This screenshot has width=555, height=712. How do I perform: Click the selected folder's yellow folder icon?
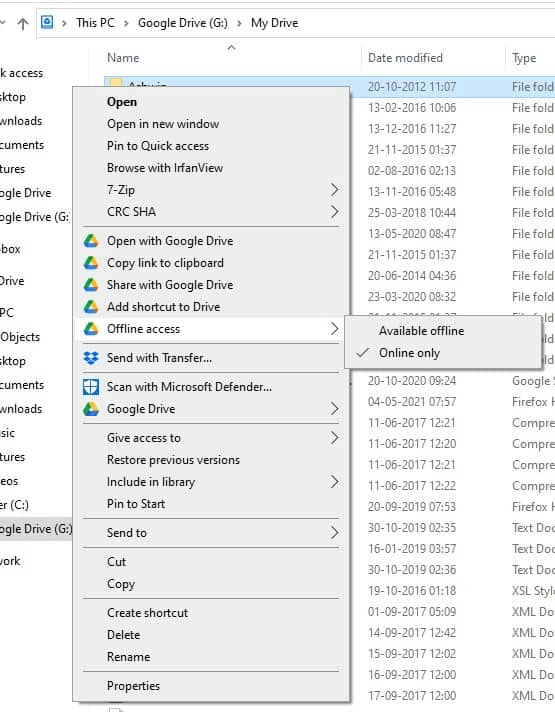tap(116, 82)
